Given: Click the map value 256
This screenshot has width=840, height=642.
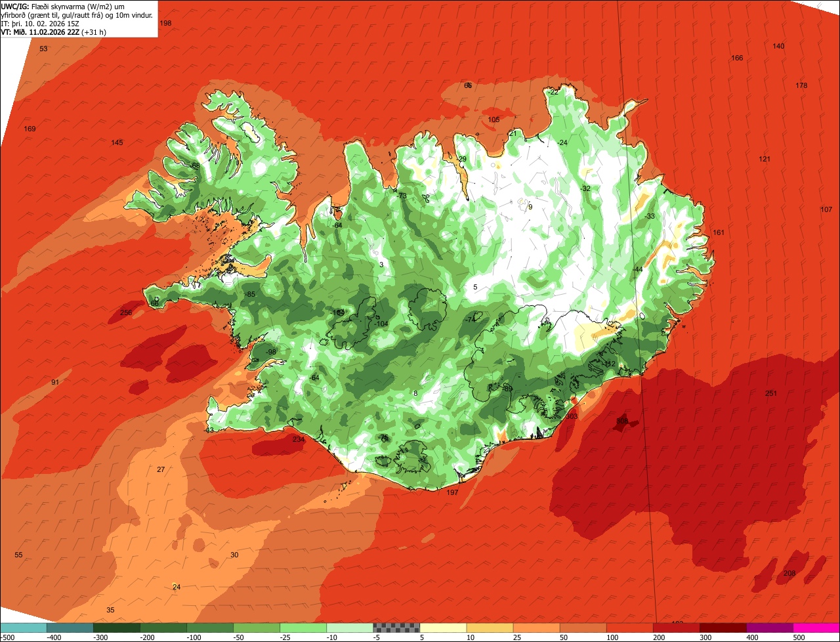Looking at the screenshot, I should pyautogui.click(x=126, y=312).
